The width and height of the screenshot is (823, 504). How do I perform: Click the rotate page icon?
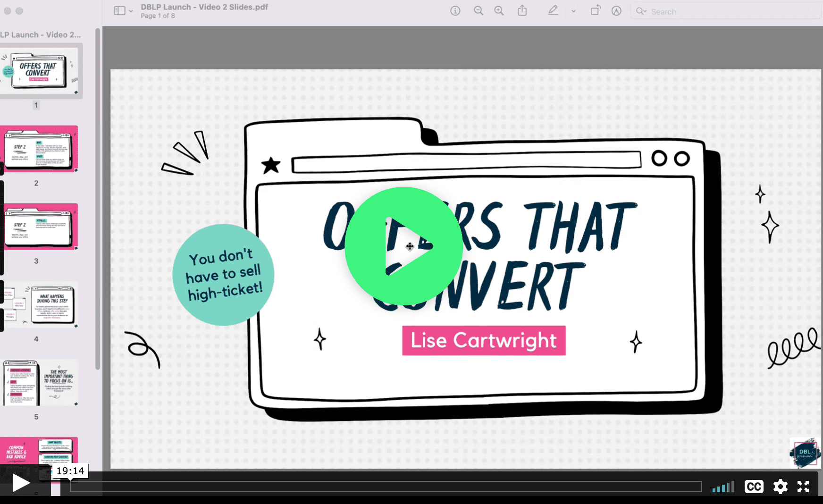(595, 11)
